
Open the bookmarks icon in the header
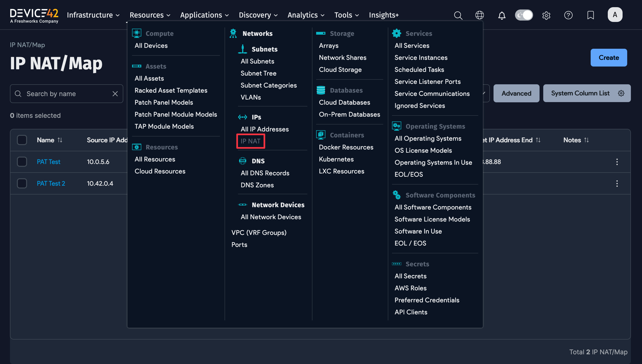[590, 15]
